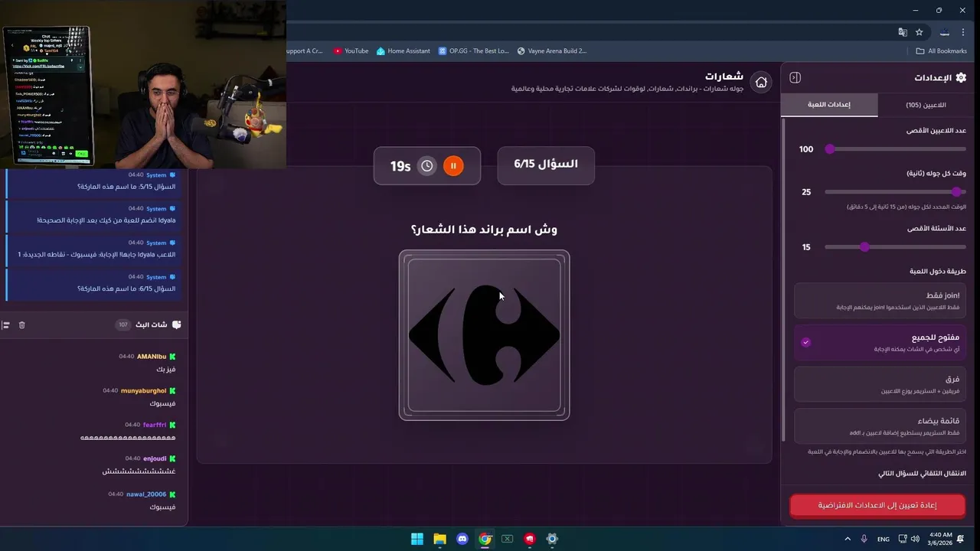Open the volume control in system tray
Viewport: 980px width, 551px height.
point(915,539)
